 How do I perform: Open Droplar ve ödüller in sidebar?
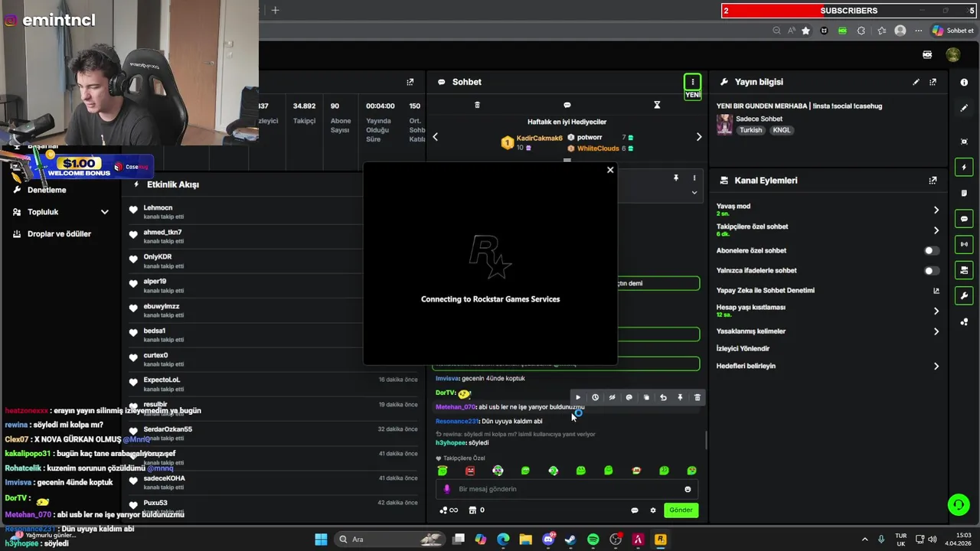59,234
